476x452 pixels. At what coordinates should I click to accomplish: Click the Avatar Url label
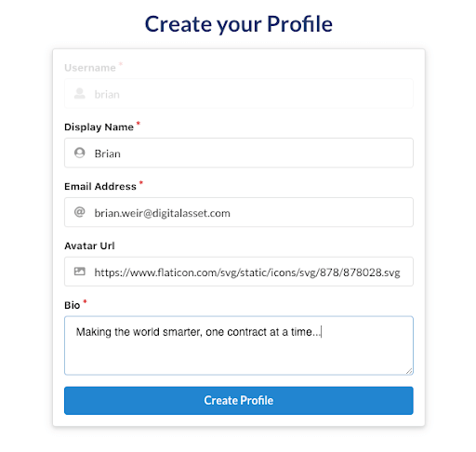click(x=89, y=246)
